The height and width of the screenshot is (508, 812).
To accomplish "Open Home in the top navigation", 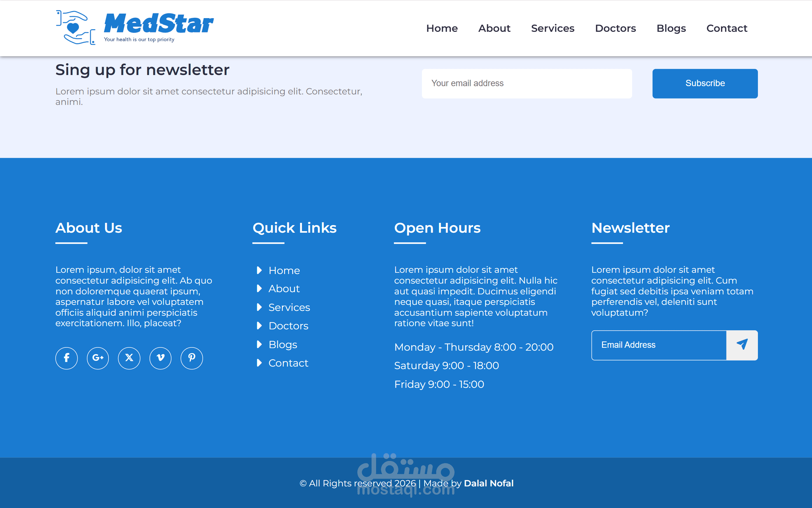I will tap(442, 28).
